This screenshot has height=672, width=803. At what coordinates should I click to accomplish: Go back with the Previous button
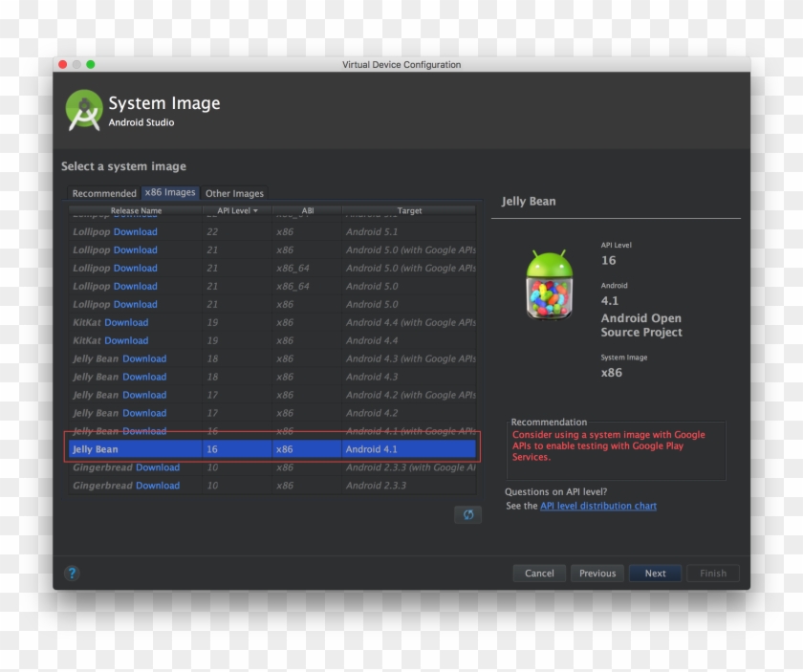(x=597, y=573)
